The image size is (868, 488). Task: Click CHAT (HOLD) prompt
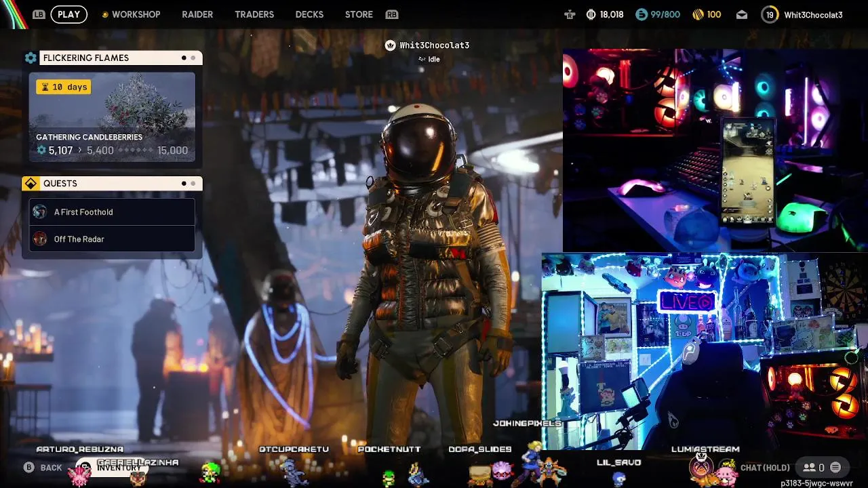[x=765, y=468]
